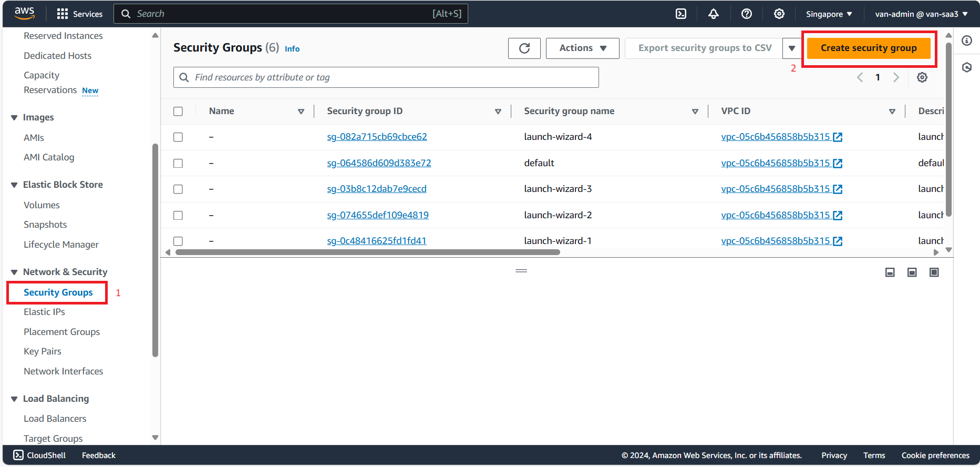The image size is (980, 467).
Task: Collapse the Load Balancing section
Action: [14, 399]
